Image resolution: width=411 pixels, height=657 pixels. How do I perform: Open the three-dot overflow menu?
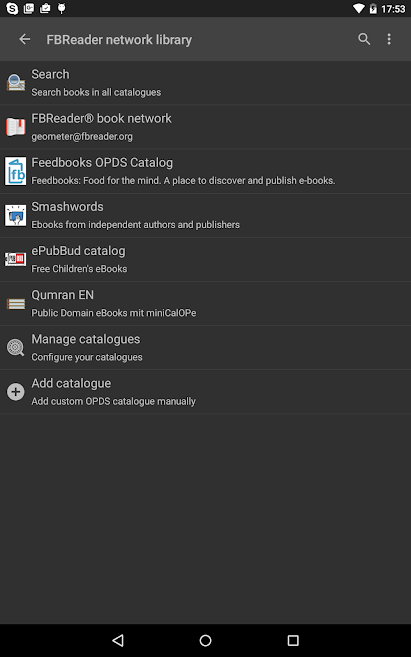(x=389, y=39)
